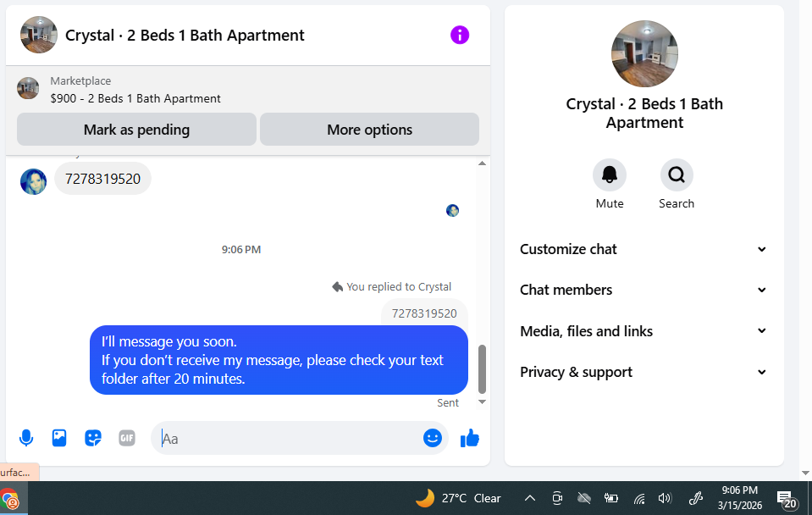Click the Marketplace label above the listing
The height and width of the screenshot is (515, 812).
80,80
